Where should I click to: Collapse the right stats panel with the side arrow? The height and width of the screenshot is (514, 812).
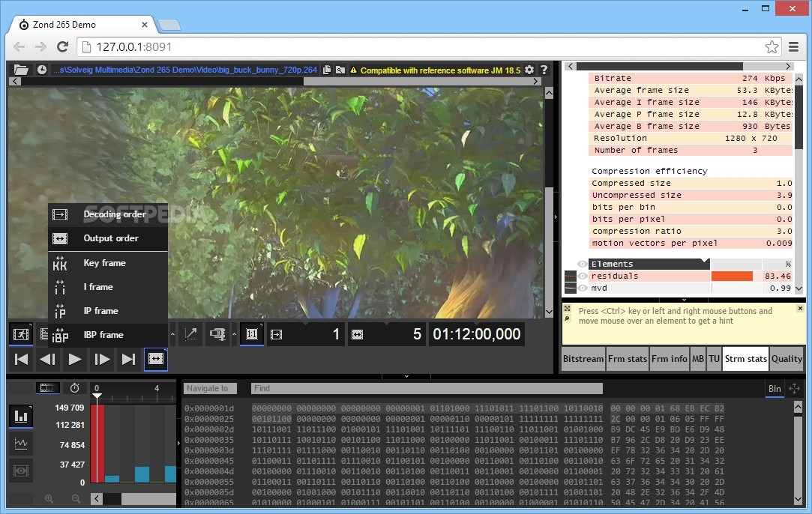[x=556, y=217]
